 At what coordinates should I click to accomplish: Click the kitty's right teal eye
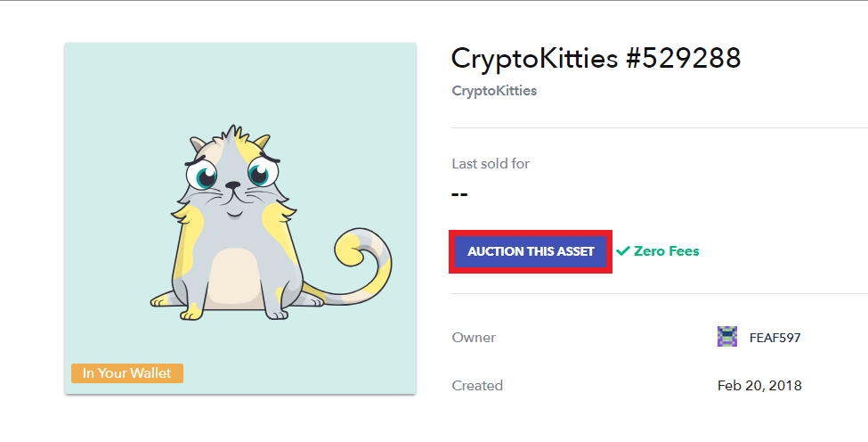tap(262, 172)
